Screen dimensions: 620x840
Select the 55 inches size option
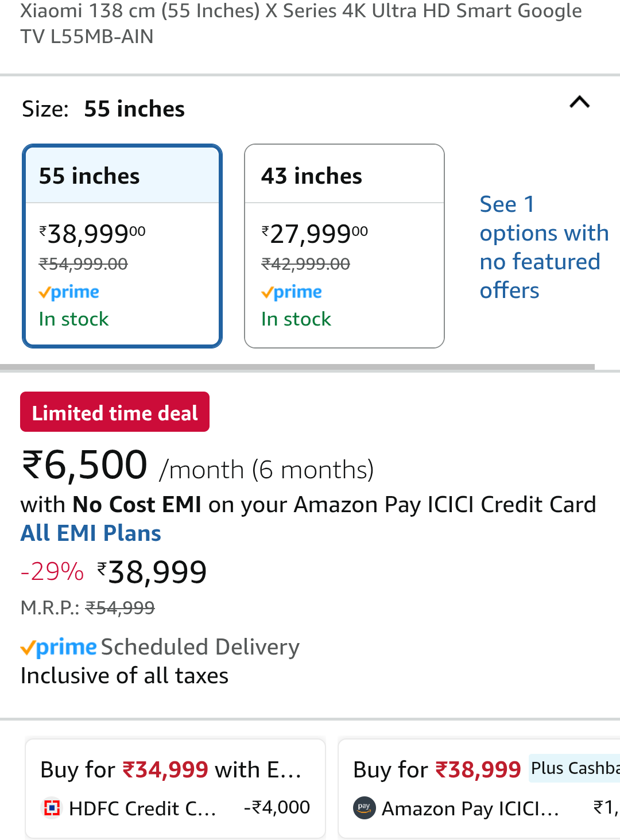click(x=122, y=246)
